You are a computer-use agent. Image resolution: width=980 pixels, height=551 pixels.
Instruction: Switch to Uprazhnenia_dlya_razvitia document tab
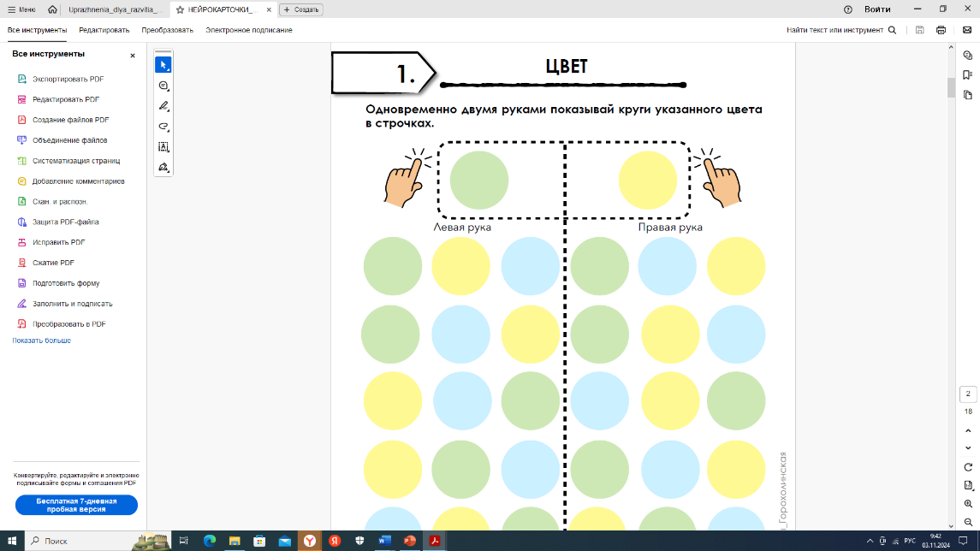[x=115, y=9]
